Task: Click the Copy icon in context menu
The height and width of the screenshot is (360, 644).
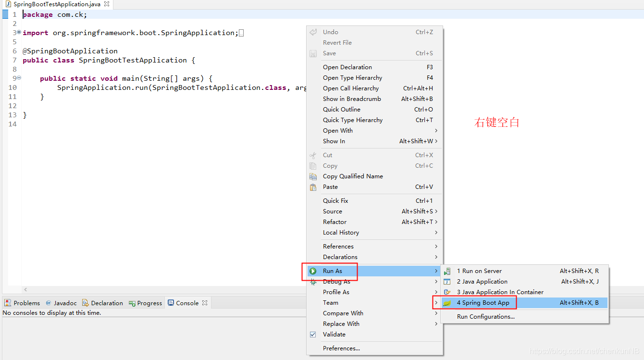Action: point(313,166)
